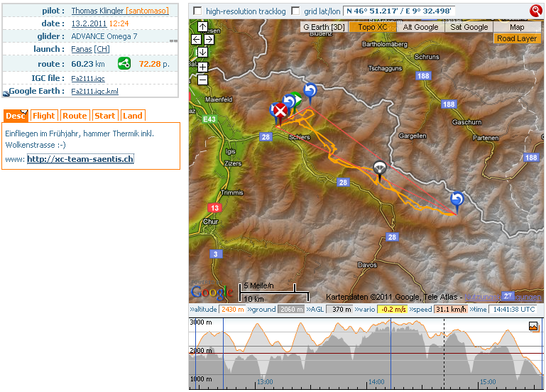Zoom out map with minus button
This screenshot has height=392, width=546.
pos(202,80)
